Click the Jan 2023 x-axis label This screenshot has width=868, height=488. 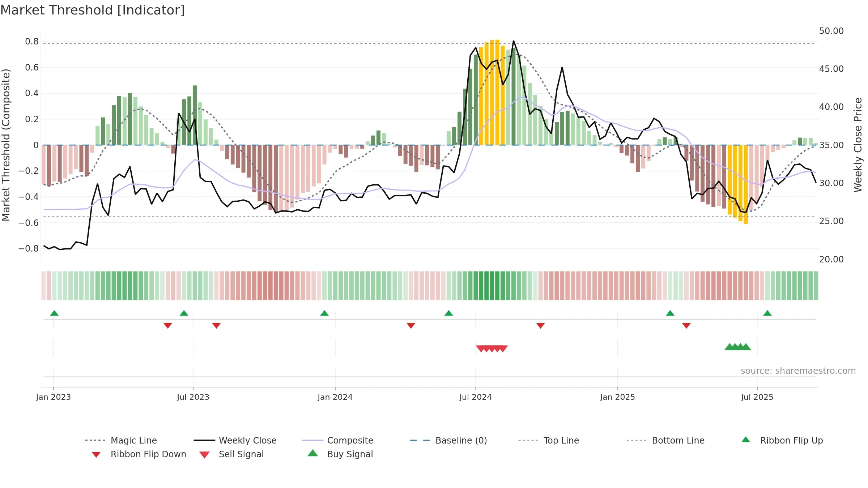(54, 397)
